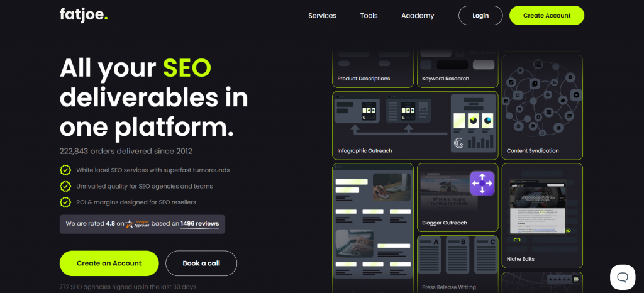
Task: Click the Login button
Action: (x=480, y=16)
